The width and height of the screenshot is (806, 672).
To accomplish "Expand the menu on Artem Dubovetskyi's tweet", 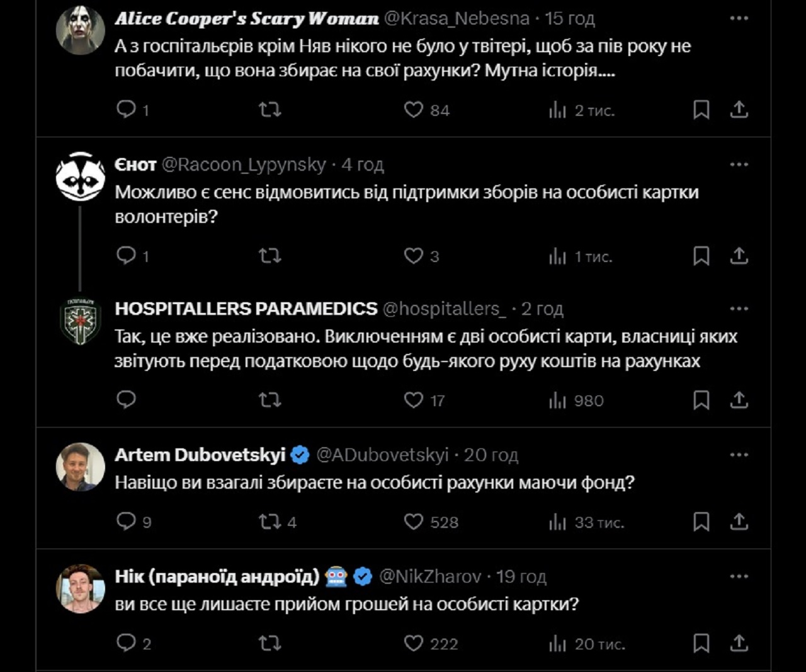I will (x=739, y=455).
